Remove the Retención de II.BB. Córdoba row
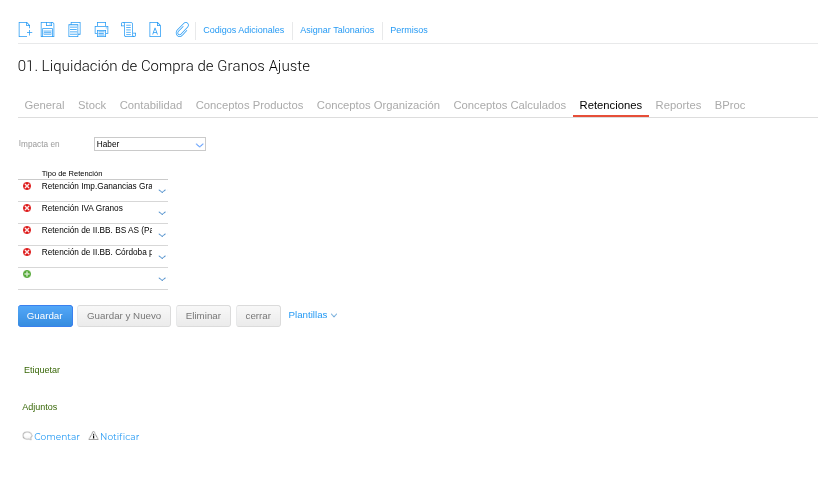Screen dimensions: 818x482 27,252
